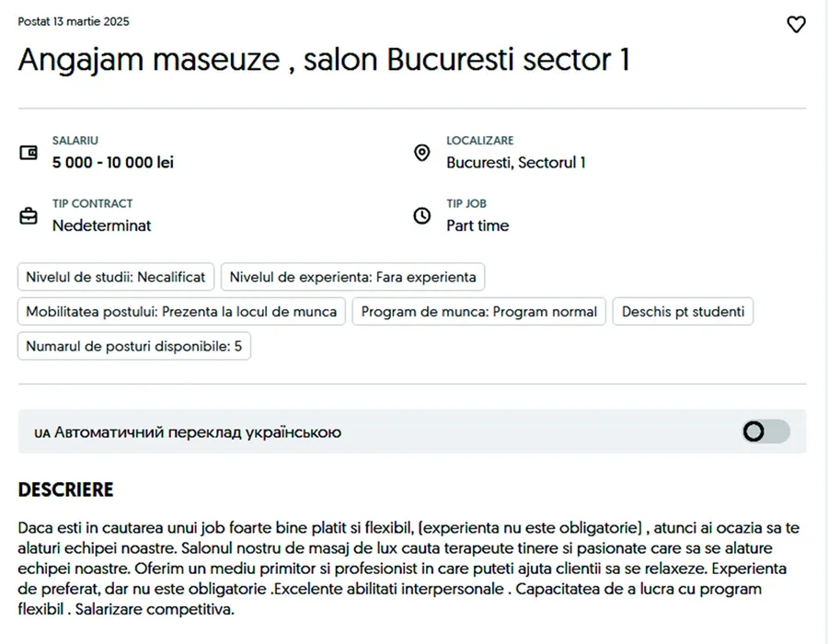Click the location pin icon
Screen dimensions: 828x644
pyautogui.click(x=422, y=153)
